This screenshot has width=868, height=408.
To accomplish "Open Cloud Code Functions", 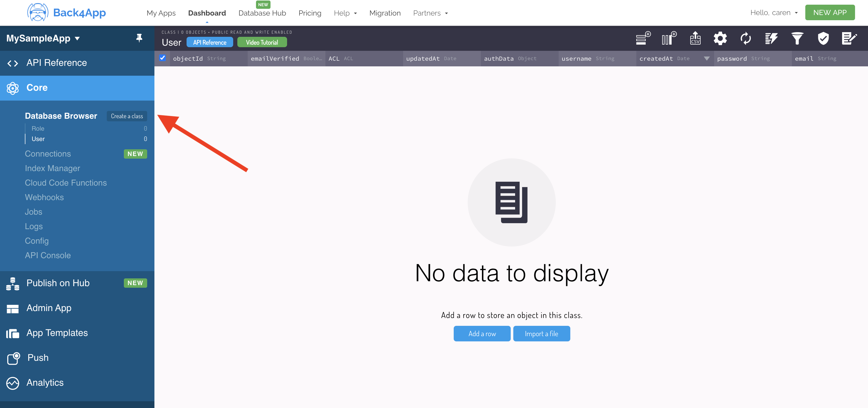I will click(x=66, y=183).
